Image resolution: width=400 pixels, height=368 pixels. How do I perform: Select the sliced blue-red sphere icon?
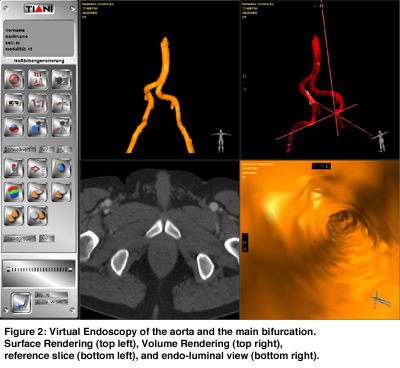click(14, 127)
